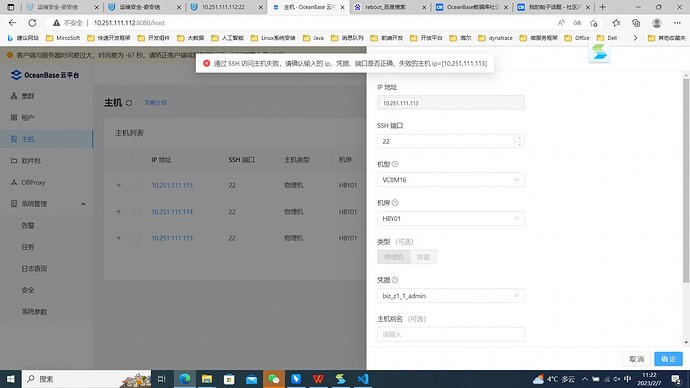Open WeChat from the taskbar

[274, 379]
